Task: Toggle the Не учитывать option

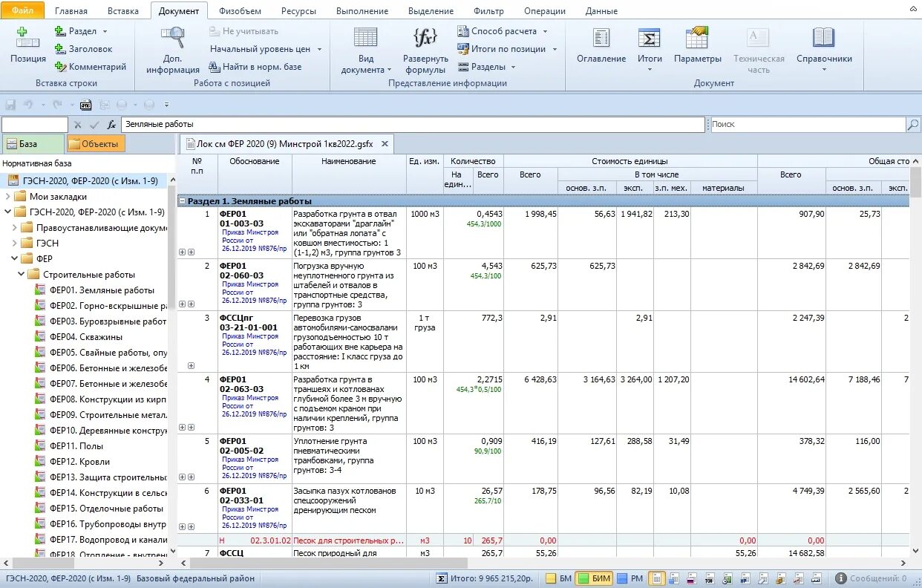Action: pyautogui.click(x=243, y=31)
